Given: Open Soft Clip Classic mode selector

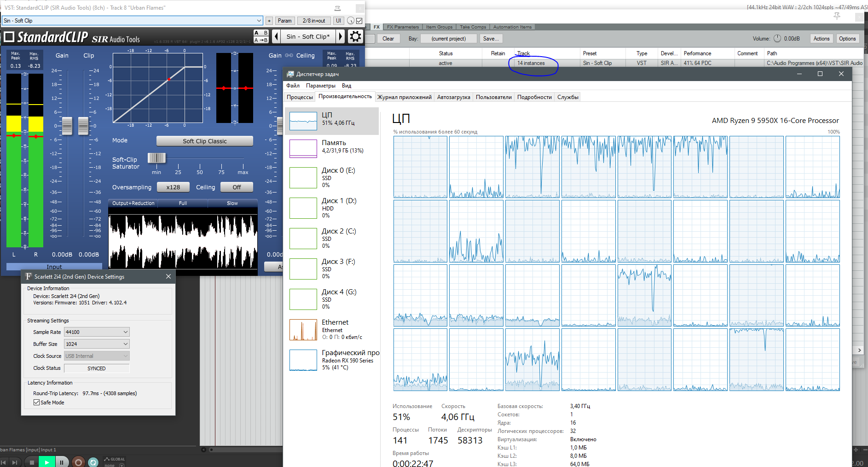Looking at the screenshot, I should [x=205, y=141].
